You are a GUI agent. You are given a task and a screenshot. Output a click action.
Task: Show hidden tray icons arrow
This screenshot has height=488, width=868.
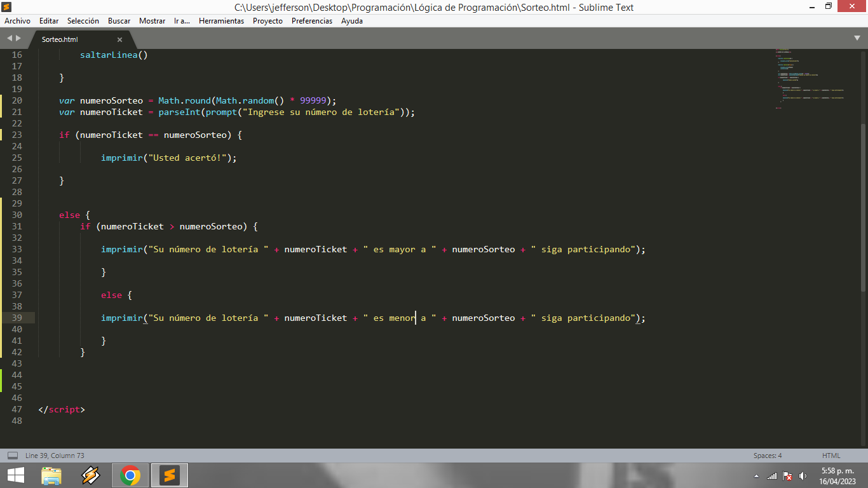click(x=756, y=476)
